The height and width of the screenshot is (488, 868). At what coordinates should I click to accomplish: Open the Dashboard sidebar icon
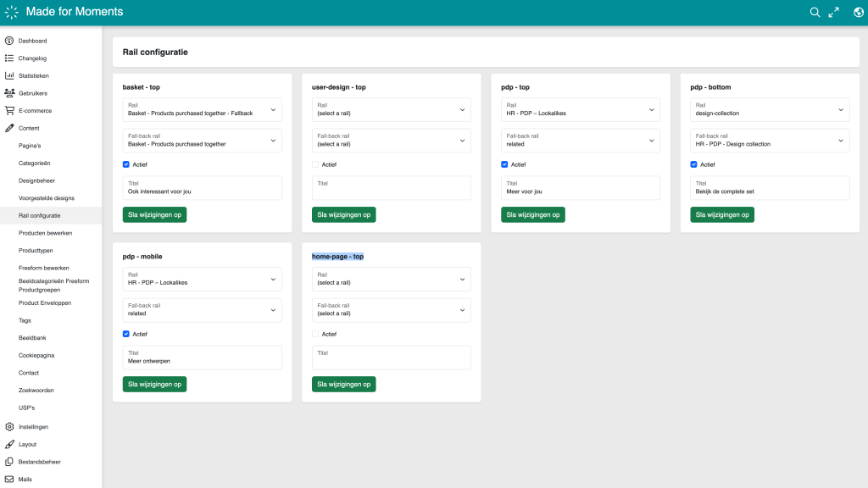click(x=10, y=41)
